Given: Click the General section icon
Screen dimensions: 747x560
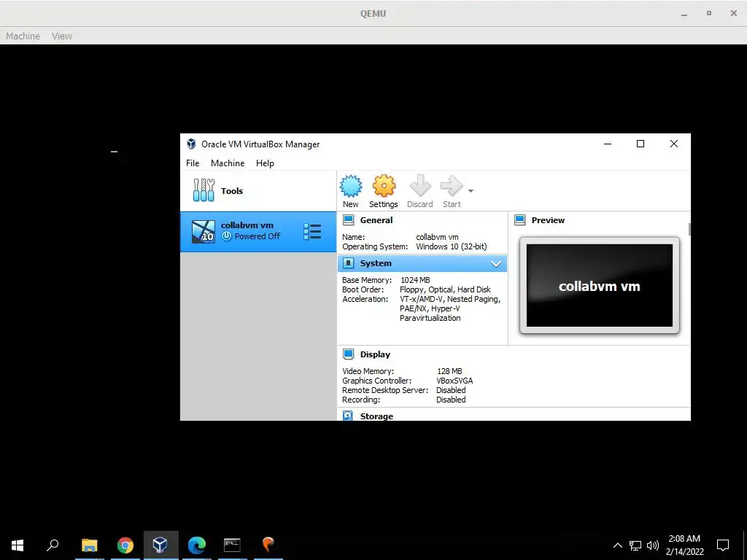Looking at the screenshot, I should (x=348, y=220).
